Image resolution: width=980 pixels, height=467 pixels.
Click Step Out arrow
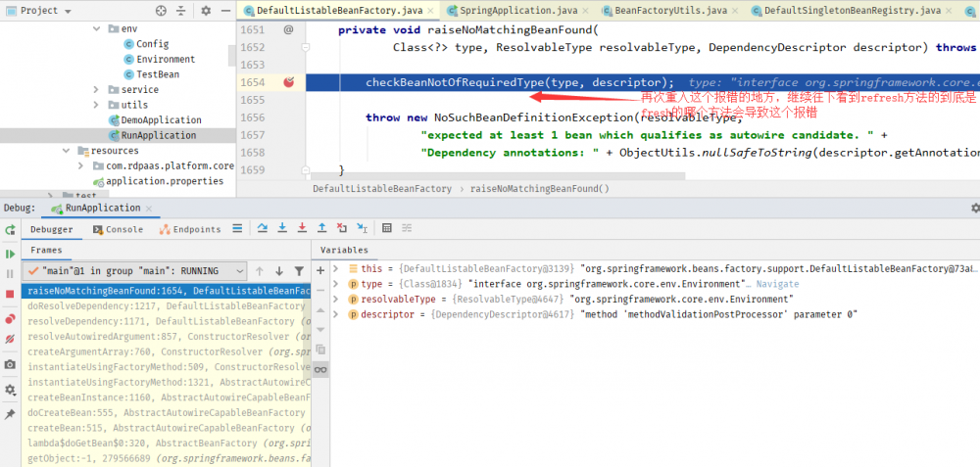pyautogui.click(x=321, y=228)
